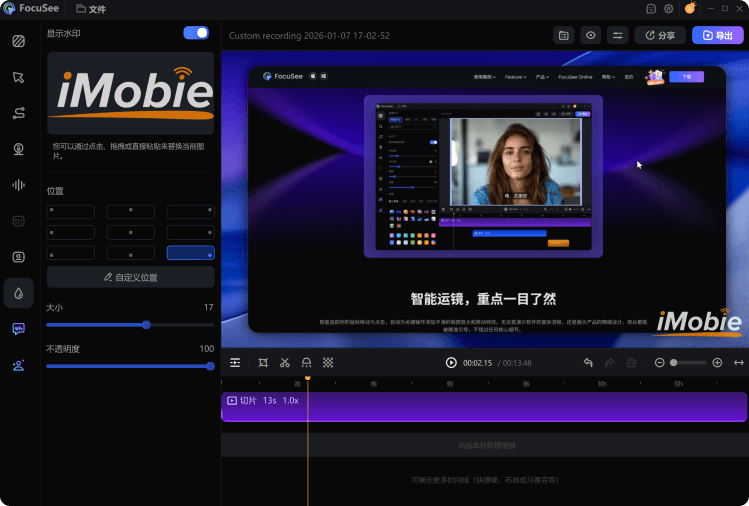Zoom out timeline with minus button
749x506 pixels.
pos(659,363)
